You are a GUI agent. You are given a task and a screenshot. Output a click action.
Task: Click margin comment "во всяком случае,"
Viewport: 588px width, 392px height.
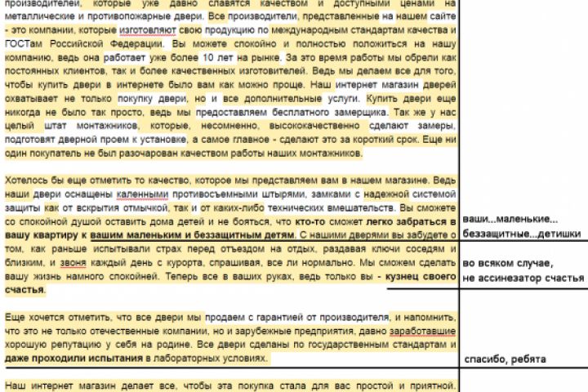pyautogui.click(x=508, y=263)
